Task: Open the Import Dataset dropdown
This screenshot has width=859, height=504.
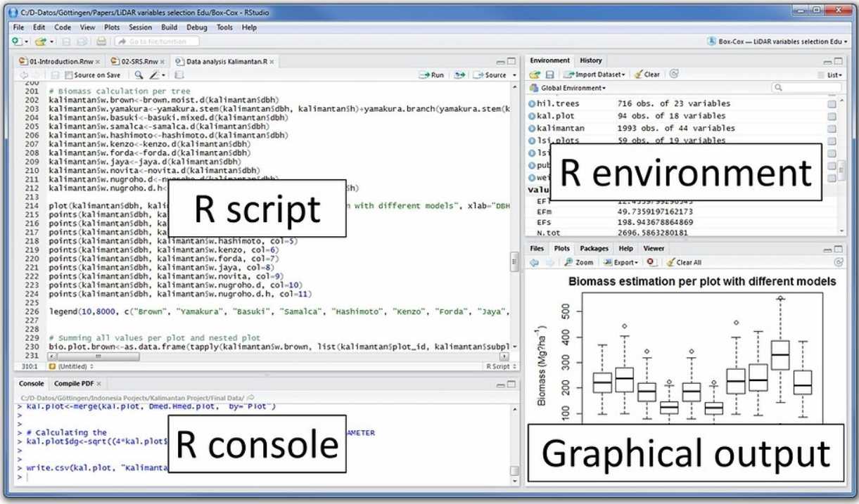Action: pyautogui.click(x=595, y=74)
